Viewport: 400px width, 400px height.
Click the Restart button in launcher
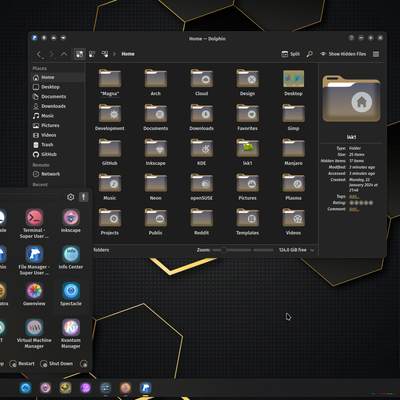tap(22, 364)
